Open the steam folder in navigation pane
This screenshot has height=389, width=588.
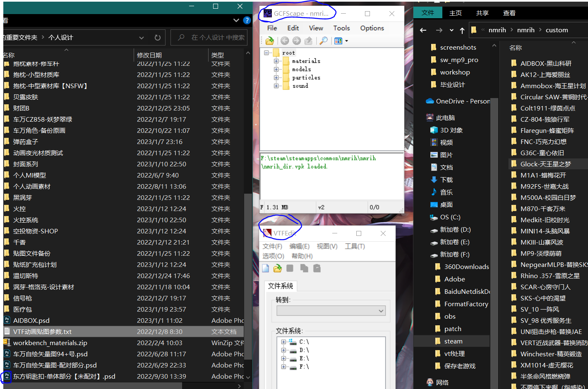[454, 341]
